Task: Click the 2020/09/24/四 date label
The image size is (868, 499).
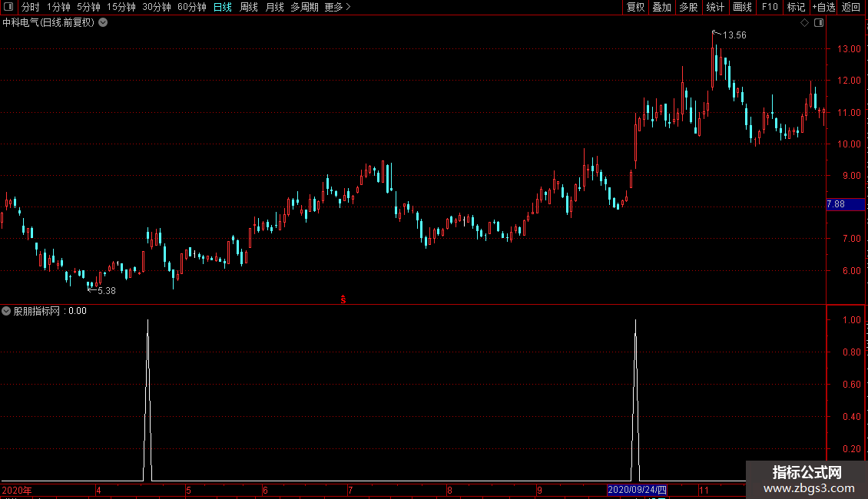Action: [637, 490]
